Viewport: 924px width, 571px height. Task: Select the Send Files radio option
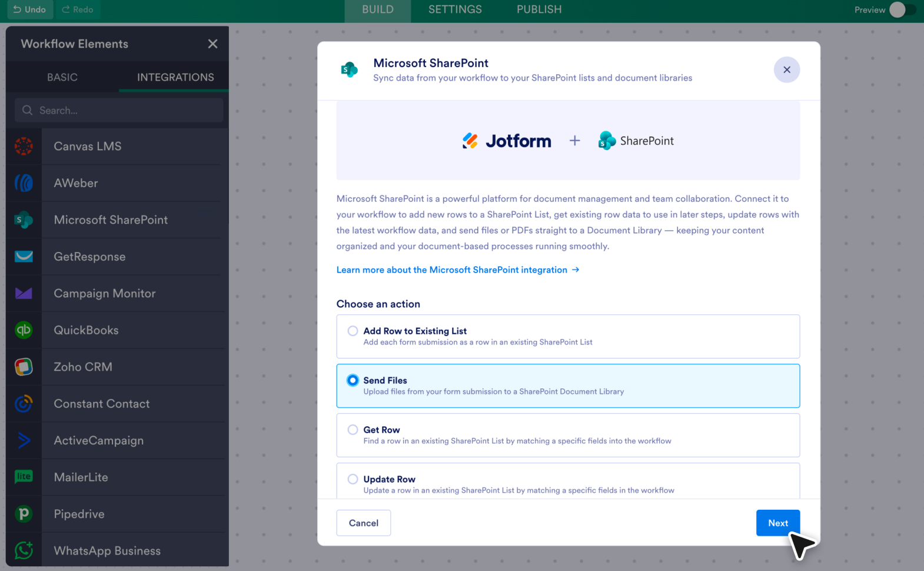coord(353,380)
